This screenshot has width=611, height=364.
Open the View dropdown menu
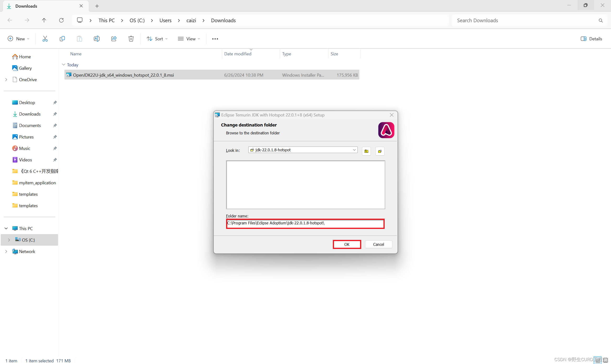189,39
